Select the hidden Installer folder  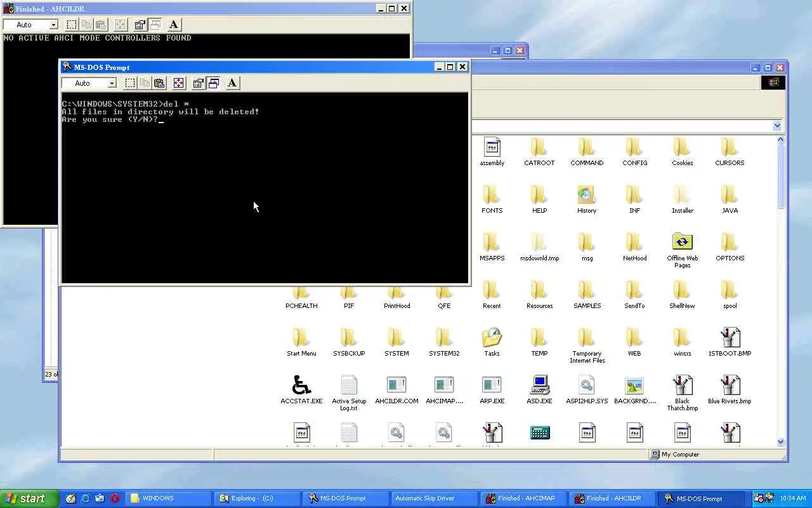682,199
